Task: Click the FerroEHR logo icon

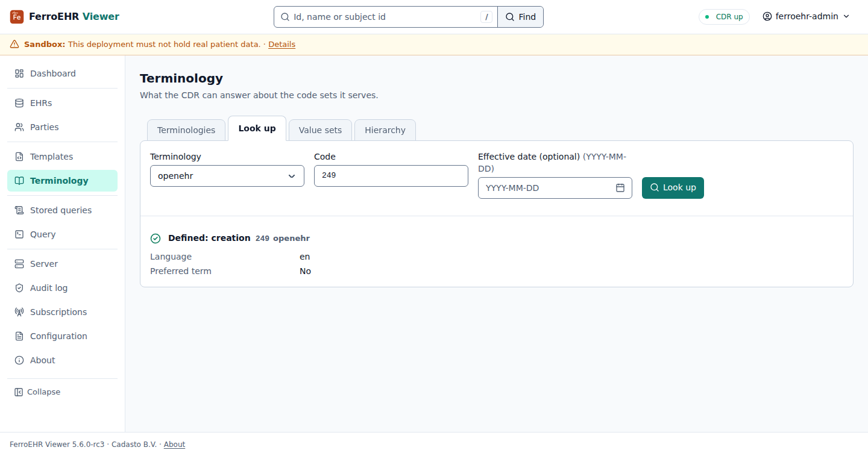Action: pyautogui.click(x=17, y=17)
